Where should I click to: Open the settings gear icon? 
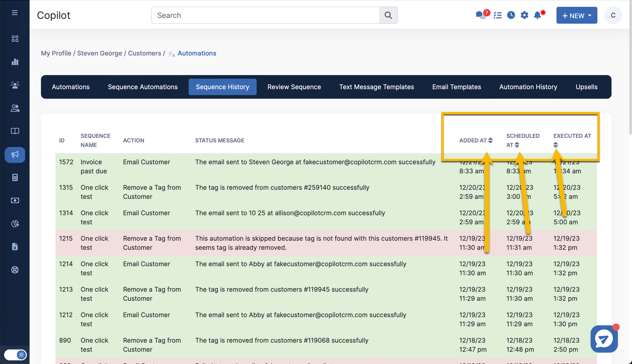pyautogui.click(x=524, y=15)
